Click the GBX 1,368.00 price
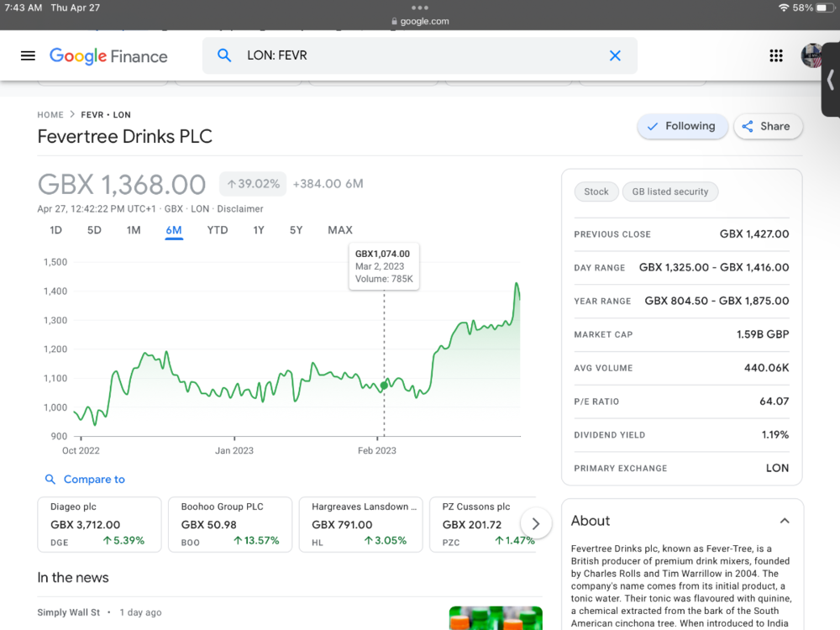The width and height of the screenshot is (840, 630). pos(122,185)
